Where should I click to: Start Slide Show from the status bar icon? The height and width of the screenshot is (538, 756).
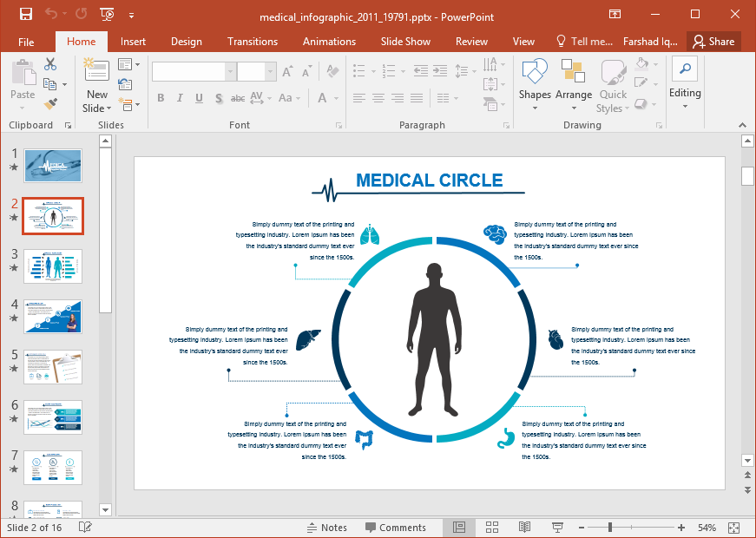click(557, 528)
